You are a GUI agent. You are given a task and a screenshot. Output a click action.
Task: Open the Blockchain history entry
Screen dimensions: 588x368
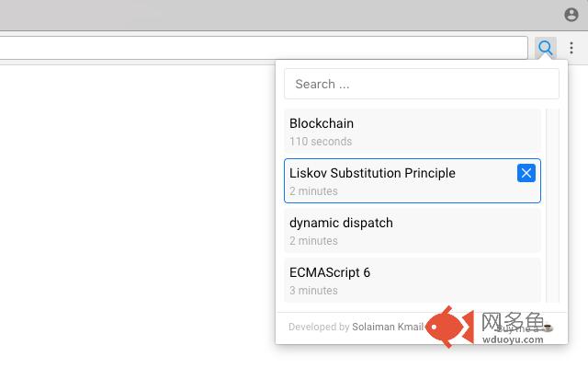413,131
